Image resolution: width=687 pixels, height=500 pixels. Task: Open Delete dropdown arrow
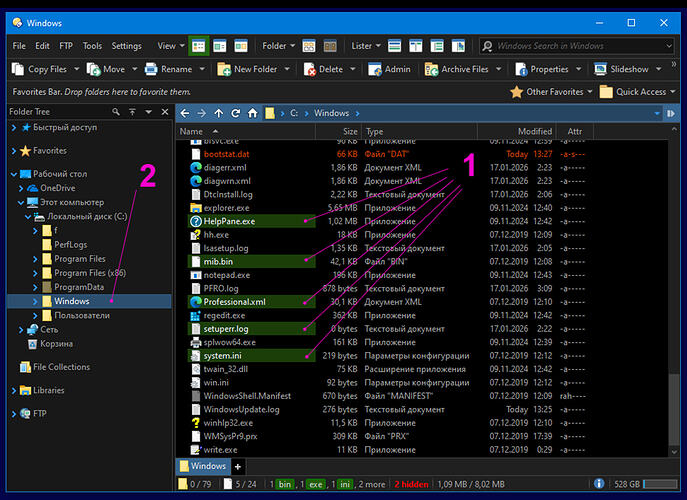(x=353, y=69)
